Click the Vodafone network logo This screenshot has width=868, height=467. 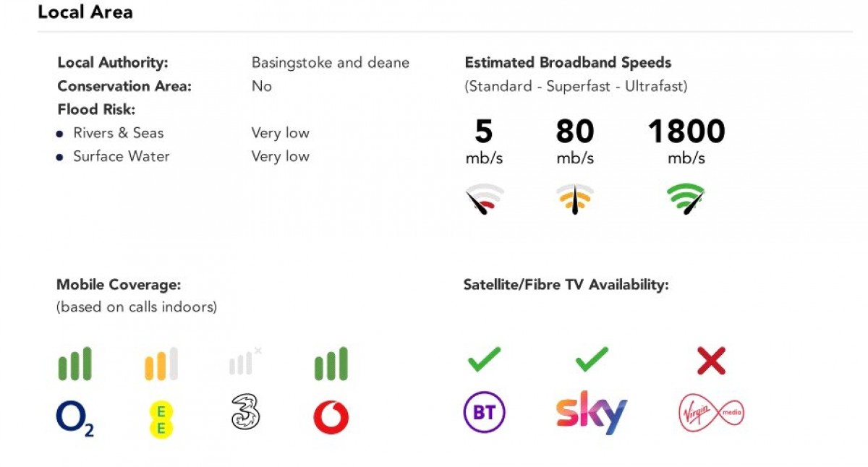click(331, 418)
